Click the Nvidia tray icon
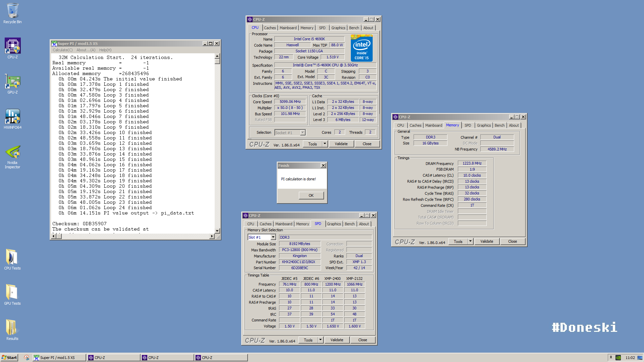The width and height of the screenshot is (644, 362). tap(618, 358)
